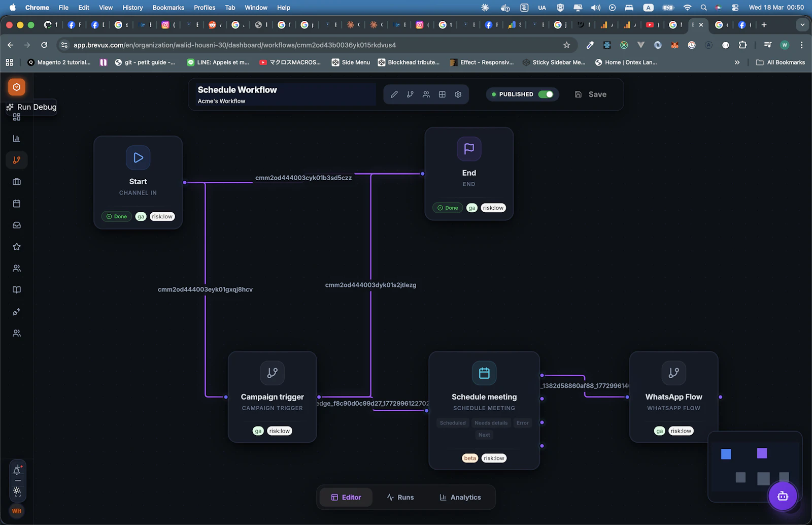
Task: Select the Scheduled status on Schedule meeting node
Action: click(452, 422)
